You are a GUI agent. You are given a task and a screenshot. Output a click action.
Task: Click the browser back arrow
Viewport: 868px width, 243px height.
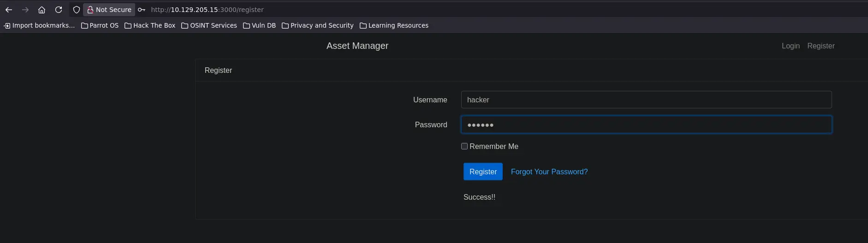(x=9, y=10)
